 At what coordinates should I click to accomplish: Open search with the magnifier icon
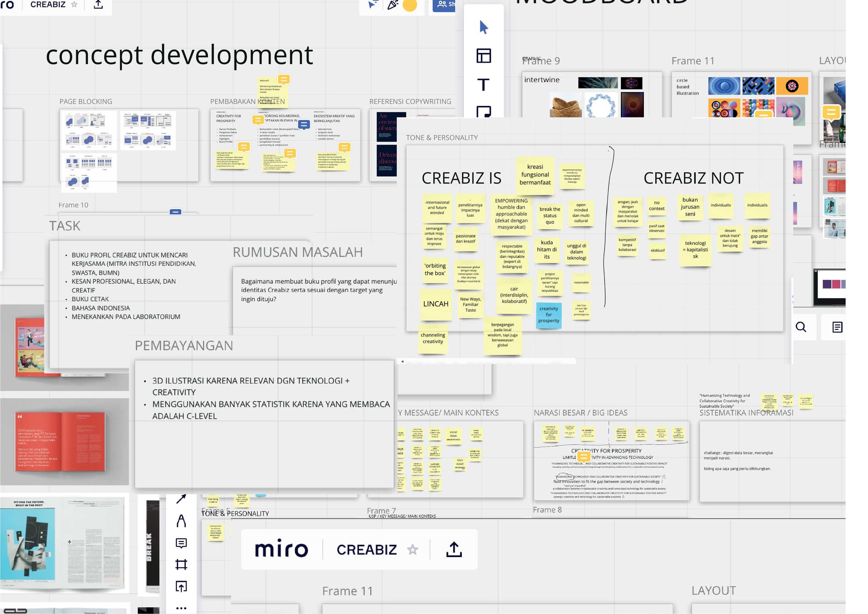(801, 327)
